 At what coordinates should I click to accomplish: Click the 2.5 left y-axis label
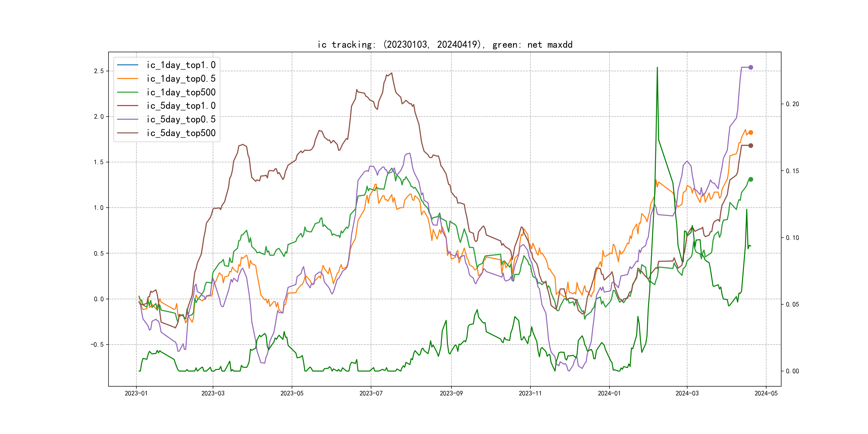(x=99, y=71)
